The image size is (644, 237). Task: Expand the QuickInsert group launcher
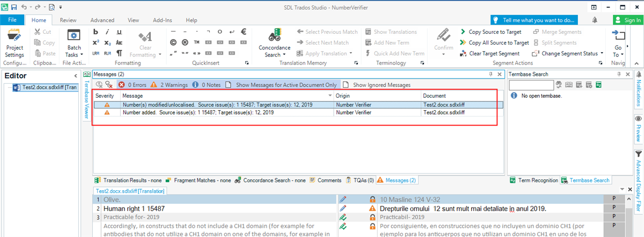click(x=247, y=63)
